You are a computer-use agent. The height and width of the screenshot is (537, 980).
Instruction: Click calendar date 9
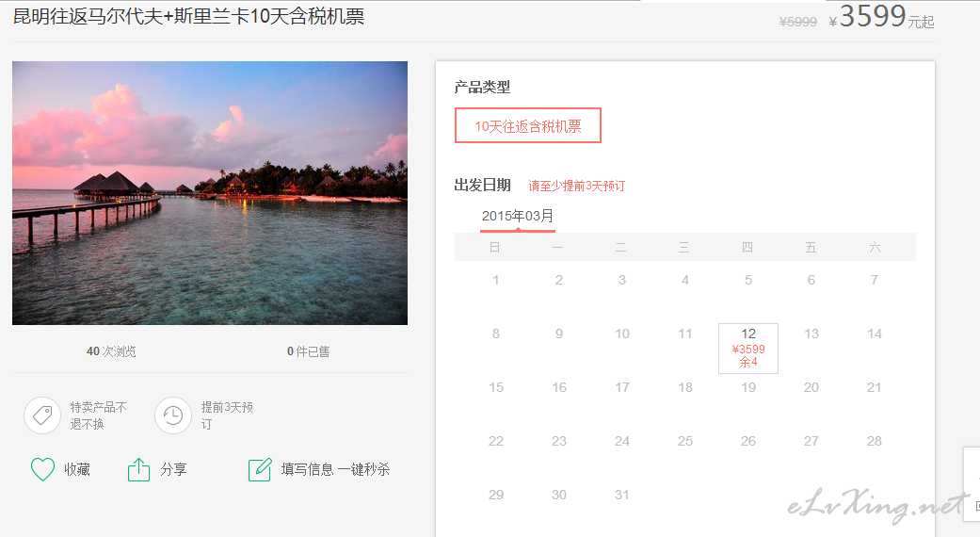coord(559,334)
